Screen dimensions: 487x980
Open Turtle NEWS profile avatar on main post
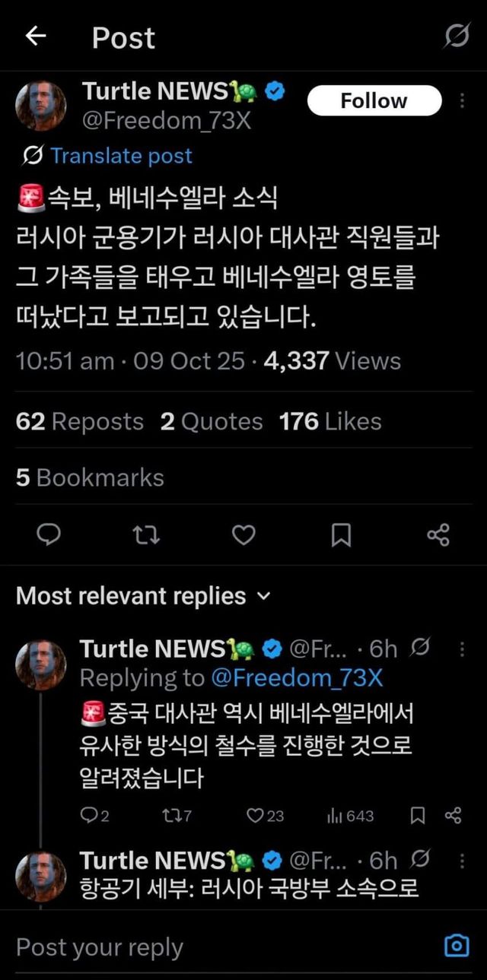point(41,105)
